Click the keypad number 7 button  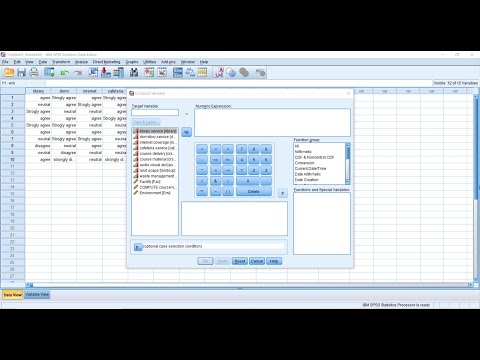242,149
